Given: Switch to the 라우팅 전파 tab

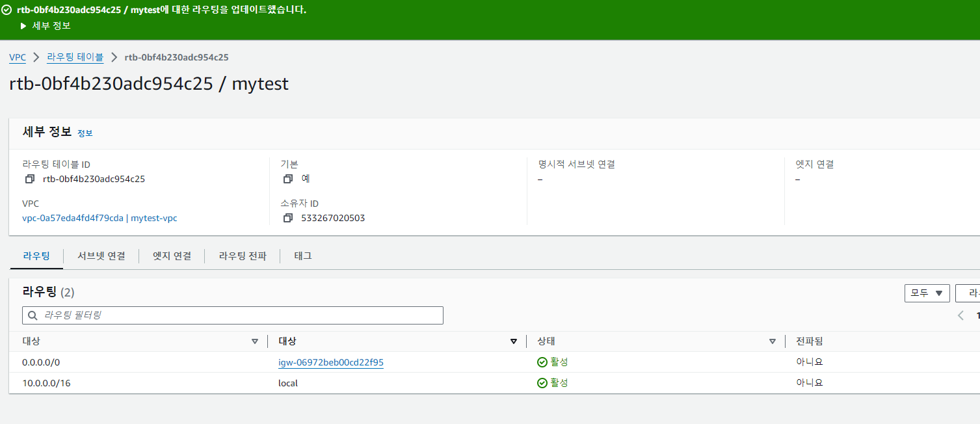Looking at the screenshot, I should tap(243, 256).
